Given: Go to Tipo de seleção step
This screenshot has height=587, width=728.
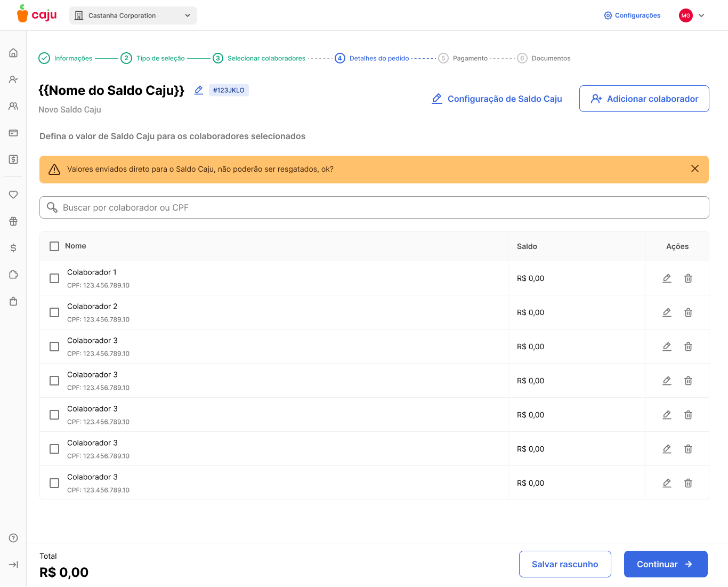Looking at the screenshot, I should 153,58.
